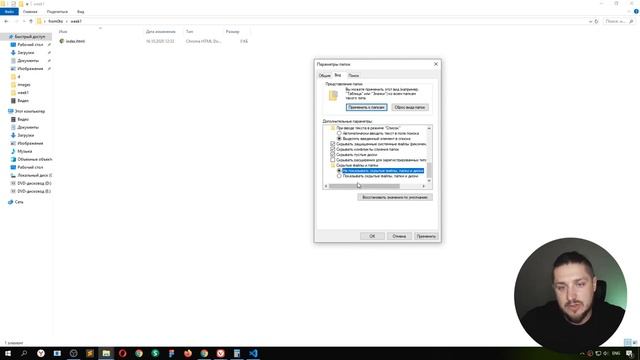Open taskbar Search magnifier
Image resolution: width=640 pixels, height=360 pixels.
24,353
